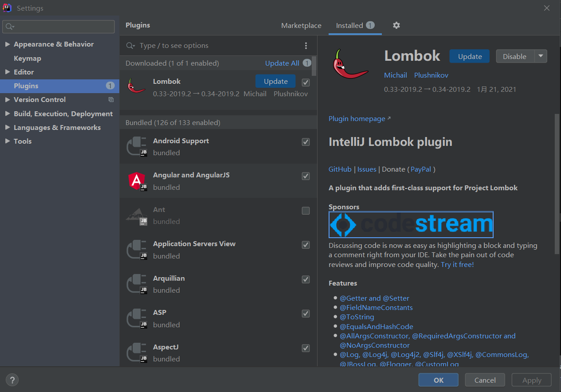Click the Plugins update count badge in the sidebar
This screenshot has height=392, width=561.
pyautogui.click(x=110, y=86)
